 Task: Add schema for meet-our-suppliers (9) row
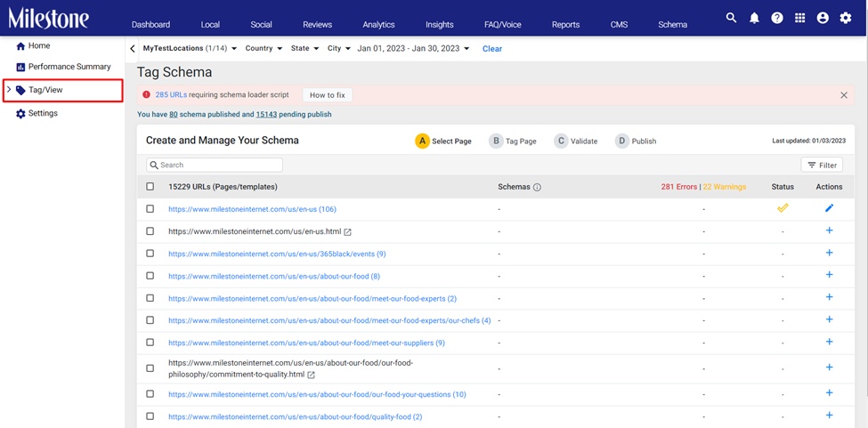coord(829,342)
